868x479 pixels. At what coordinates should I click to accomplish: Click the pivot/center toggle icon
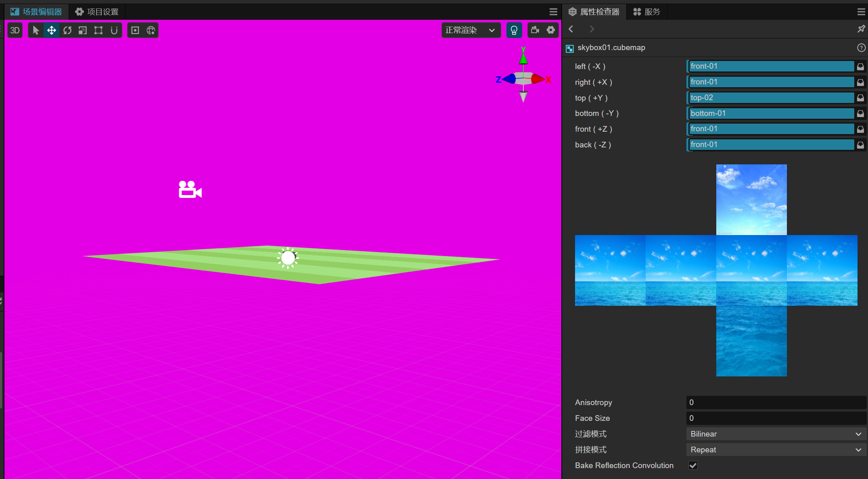point(135,30)
